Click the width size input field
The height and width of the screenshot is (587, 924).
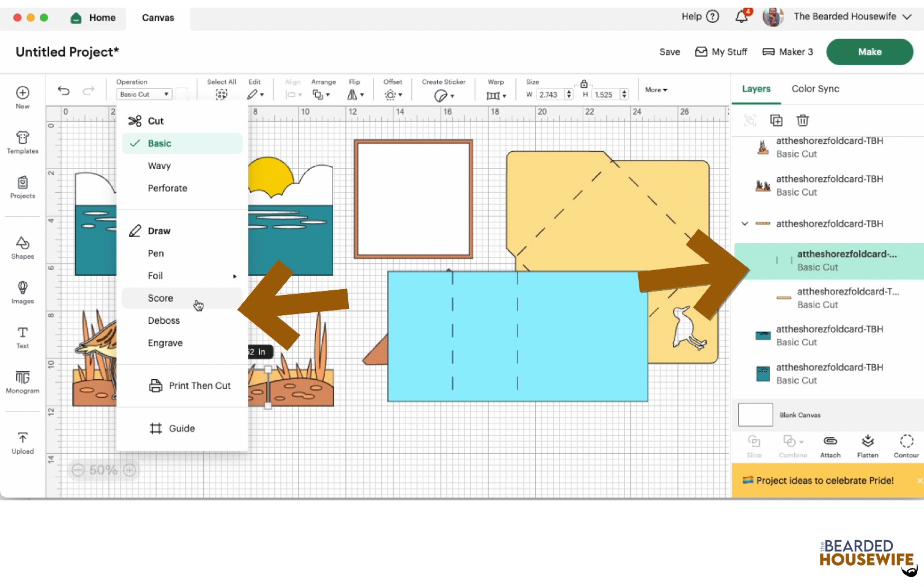click(550, 95)
